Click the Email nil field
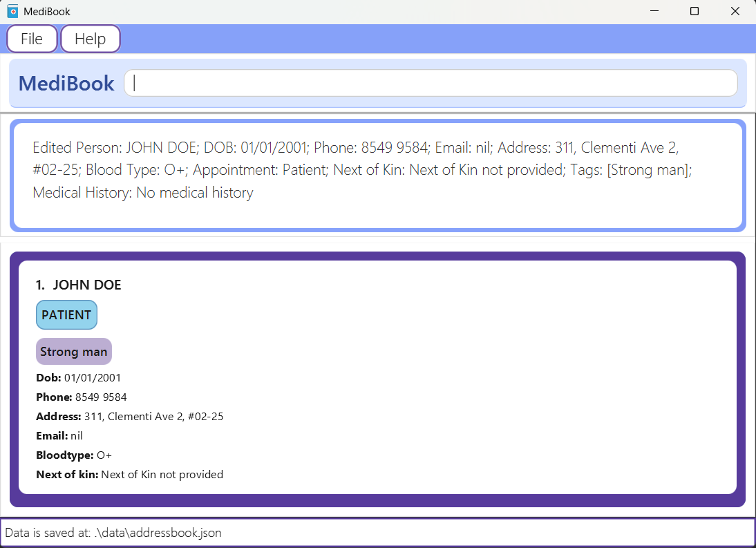Image resolution: width=756 pixels, height=548 pixels. click(59, 435)
